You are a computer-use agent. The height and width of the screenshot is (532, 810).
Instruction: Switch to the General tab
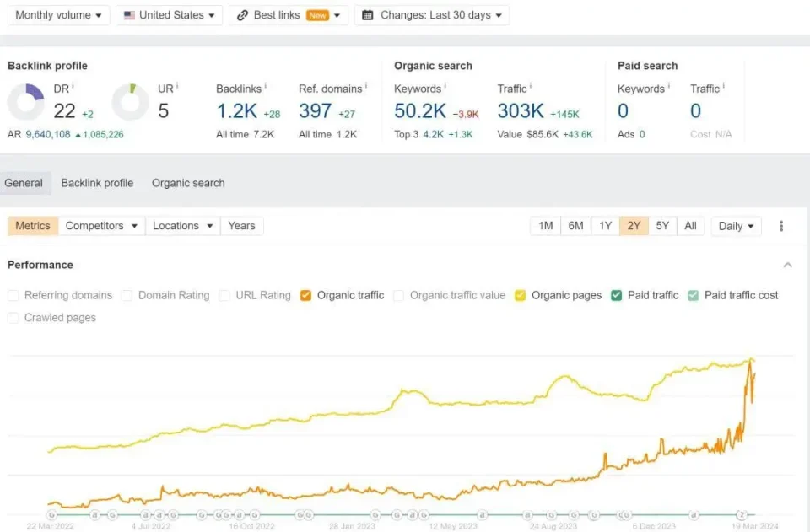24,183
